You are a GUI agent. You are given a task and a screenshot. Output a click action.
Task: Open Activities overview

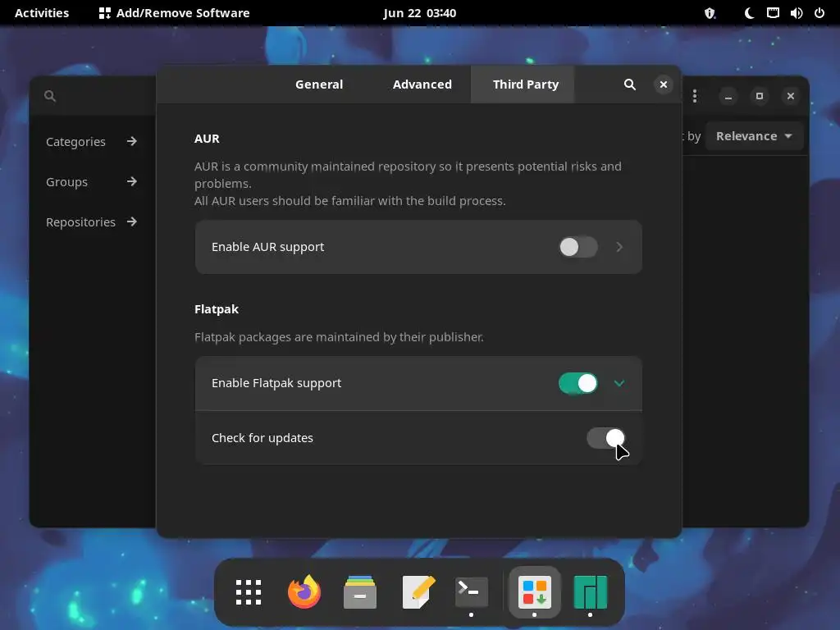point(42,13)
